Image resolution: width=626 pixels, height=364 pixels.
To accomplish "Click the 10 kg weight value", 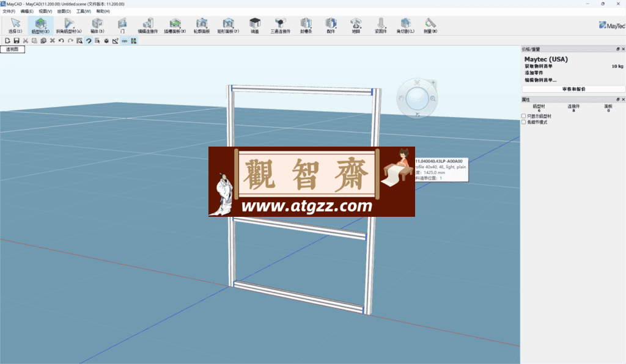I will pos(617,66).
